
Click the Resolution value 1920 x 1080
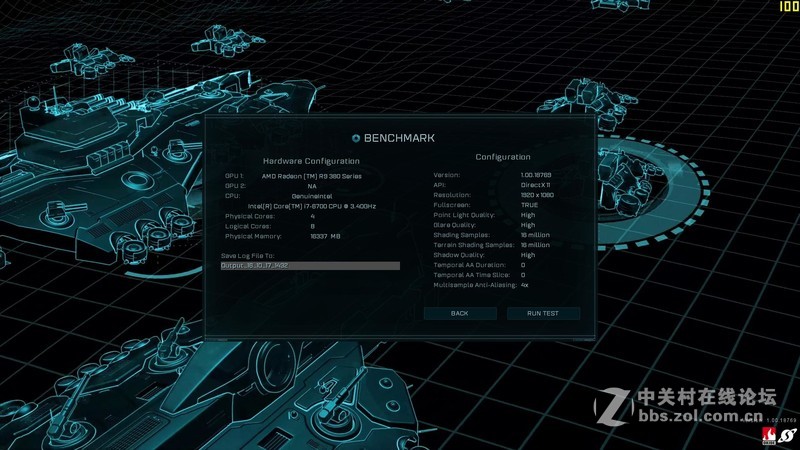(537, 195)
